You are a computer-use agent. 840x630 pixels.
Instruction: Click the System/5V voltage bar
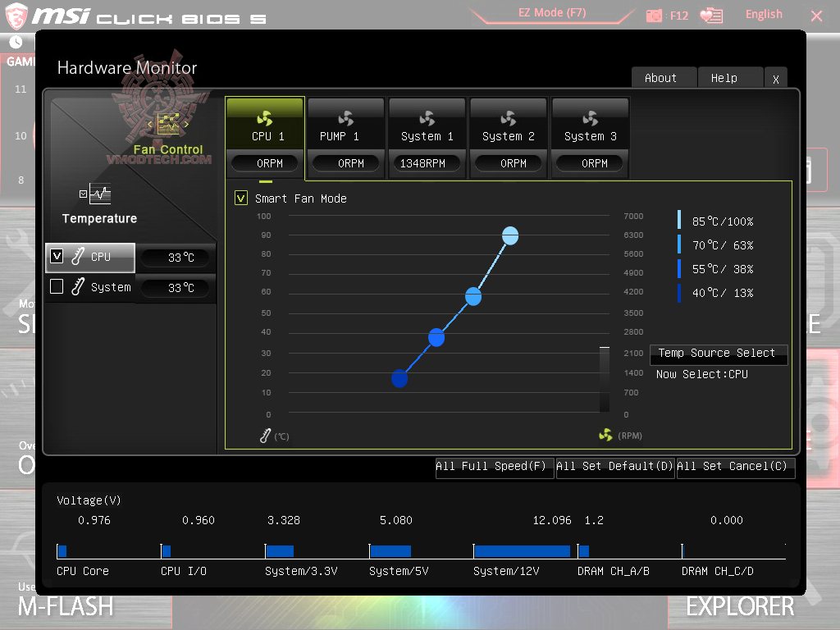[390, 551]
